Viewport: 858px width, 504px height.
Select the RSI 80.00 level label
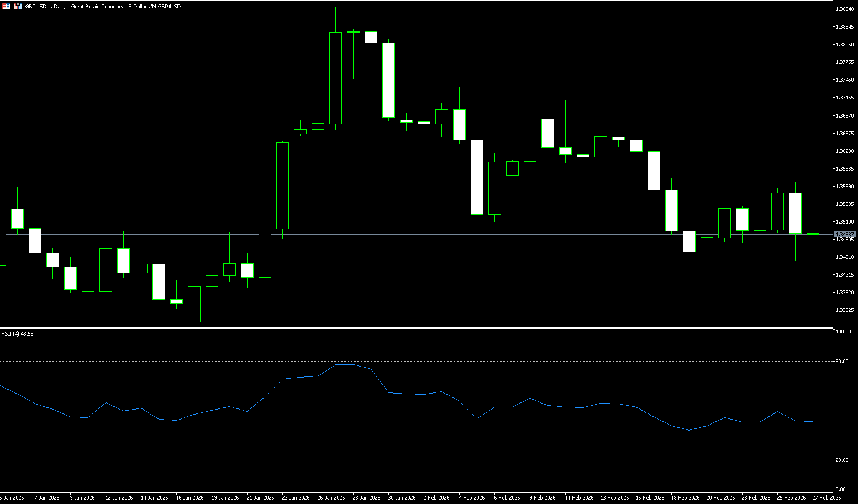pyautogui.click(x=843, y=362)
